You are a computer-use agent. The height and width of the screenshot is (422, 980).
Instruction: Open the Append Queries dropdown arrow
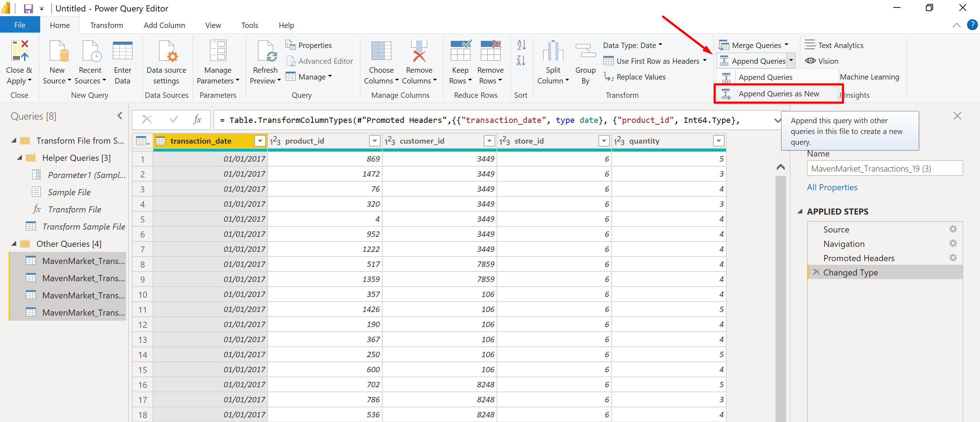[x=791, y=61]
